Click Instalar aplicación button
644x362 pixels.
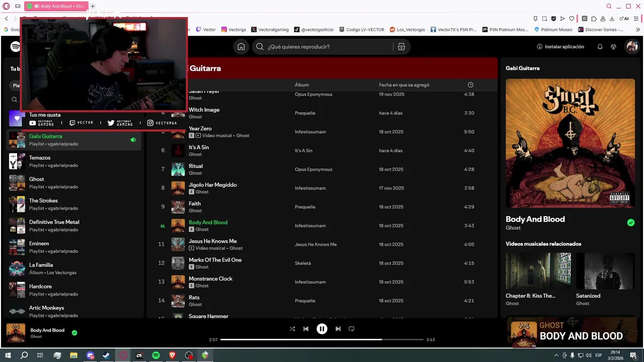(x=560, y=47)
